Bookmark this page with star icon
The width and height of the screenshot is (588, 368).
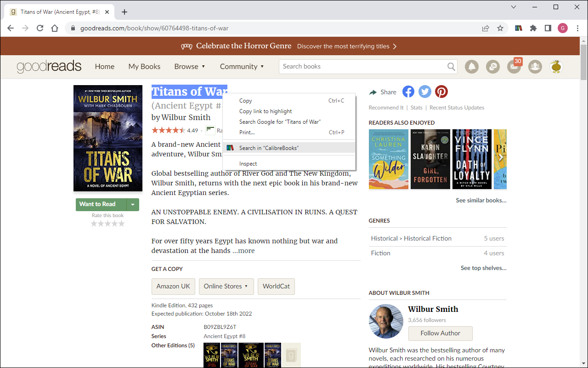coord(500,28)
